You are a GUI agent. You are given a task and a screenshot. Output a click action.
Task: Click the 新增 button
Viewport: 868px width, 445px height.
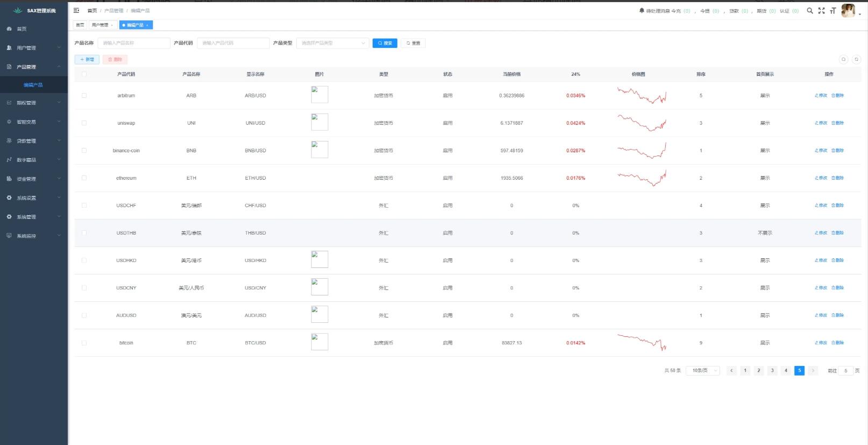[87, 59]
